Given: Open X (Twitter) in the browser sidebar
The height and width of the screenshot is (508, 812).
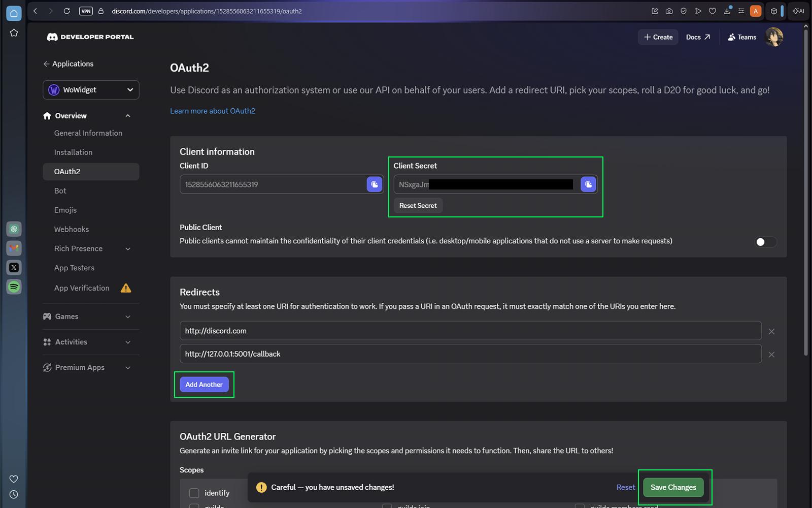Looking at the screenshot, I should point(14,268).
